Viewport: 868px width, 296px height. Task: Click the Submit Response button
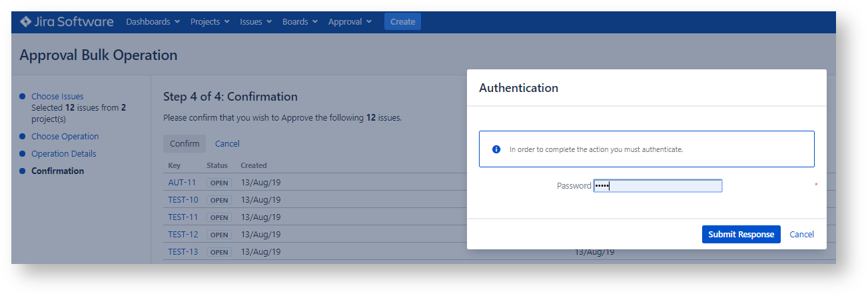click(741, 234)
